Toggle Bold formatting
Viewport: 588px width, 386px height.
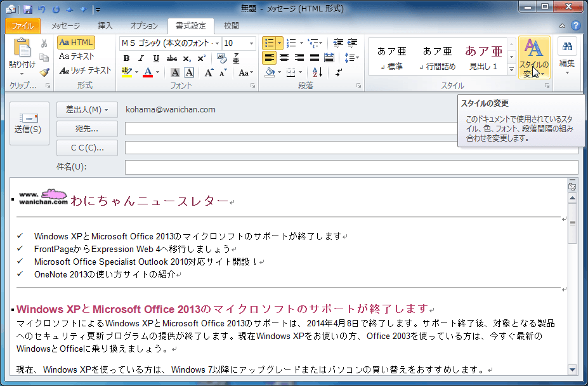(x=126, y=58)
